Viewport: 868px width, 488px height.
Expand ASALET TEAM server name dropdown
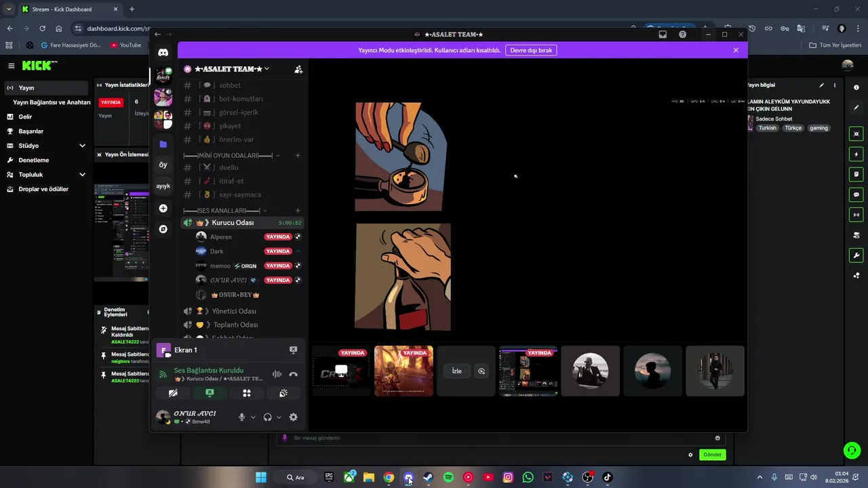267,69
